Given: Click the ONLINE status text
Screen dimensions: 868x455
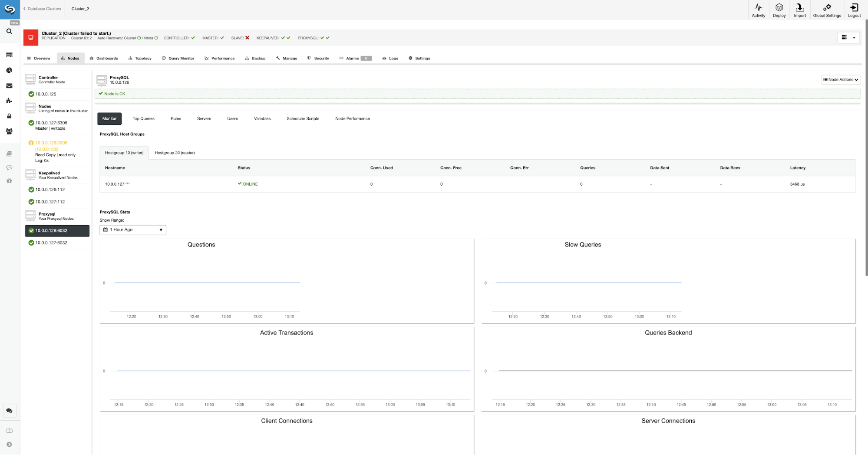Looking at the screenshot, I should pos(250,184).
